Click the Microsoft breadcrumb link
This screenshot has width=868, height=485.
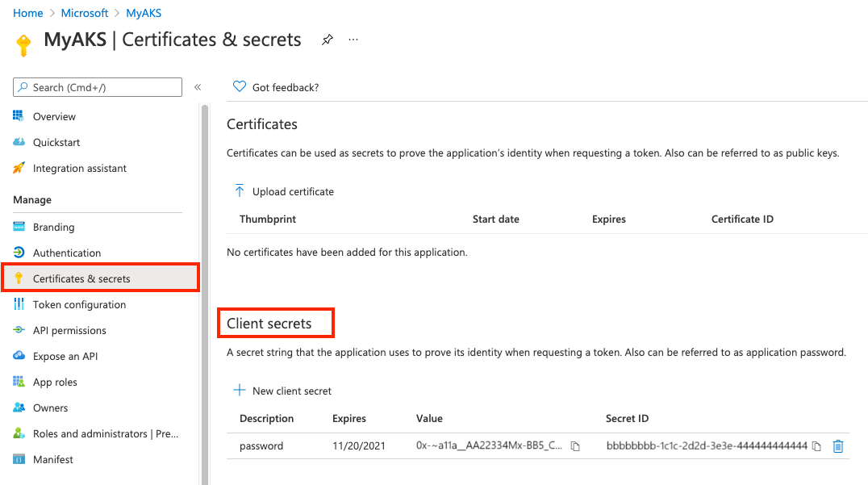(85, 13)
